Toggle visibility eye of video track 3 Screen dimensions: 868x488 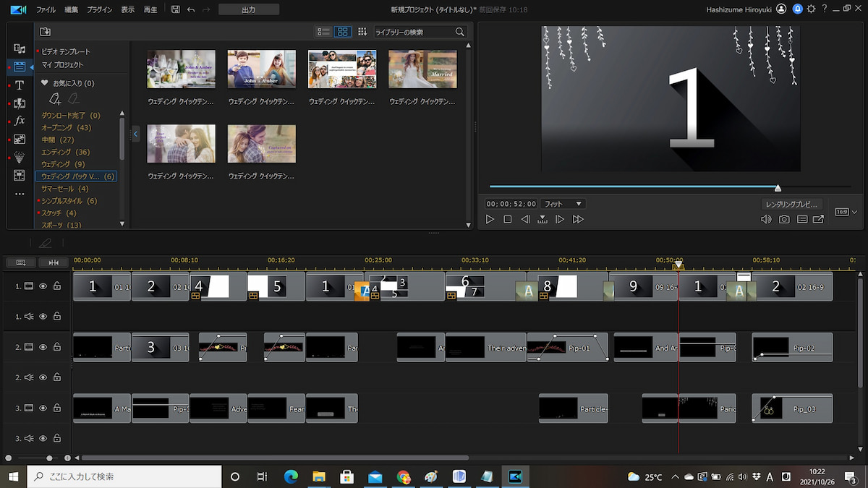tap(43, 408)
